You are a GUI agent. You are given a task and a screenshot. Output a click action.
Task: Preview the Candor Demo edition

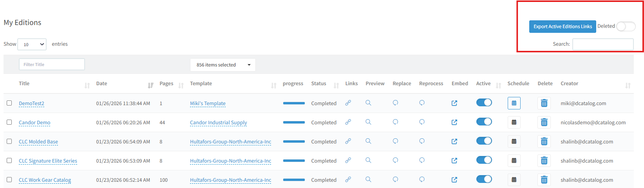click(x=368, y=122)
